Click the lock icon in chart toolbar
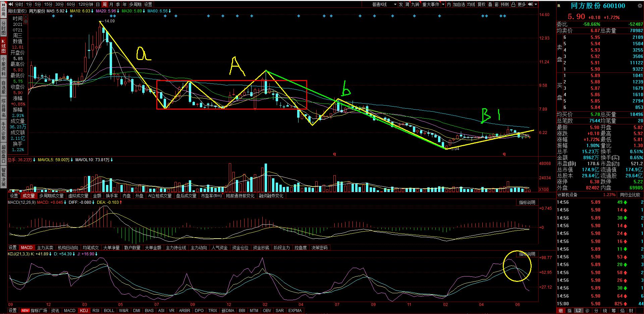 point(513,4)
